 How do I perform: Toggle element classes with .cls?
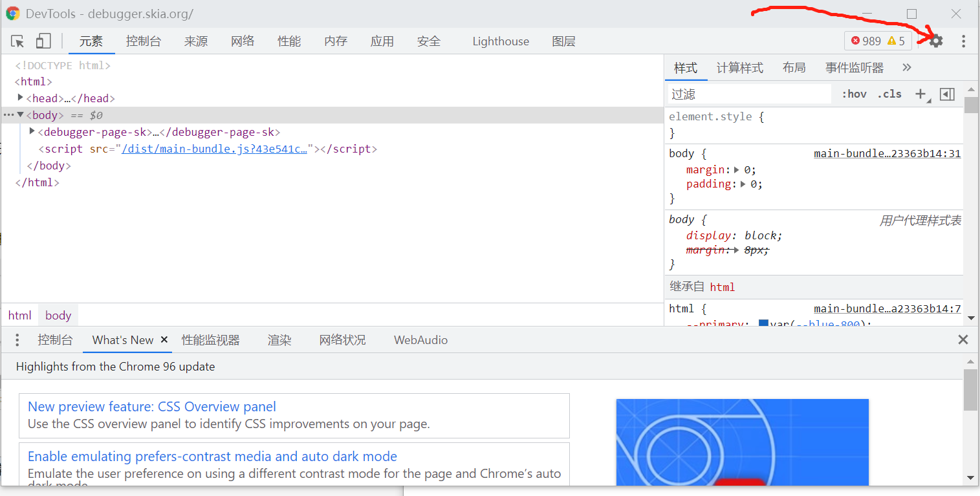pyautogui.click(x=889, y=94)
